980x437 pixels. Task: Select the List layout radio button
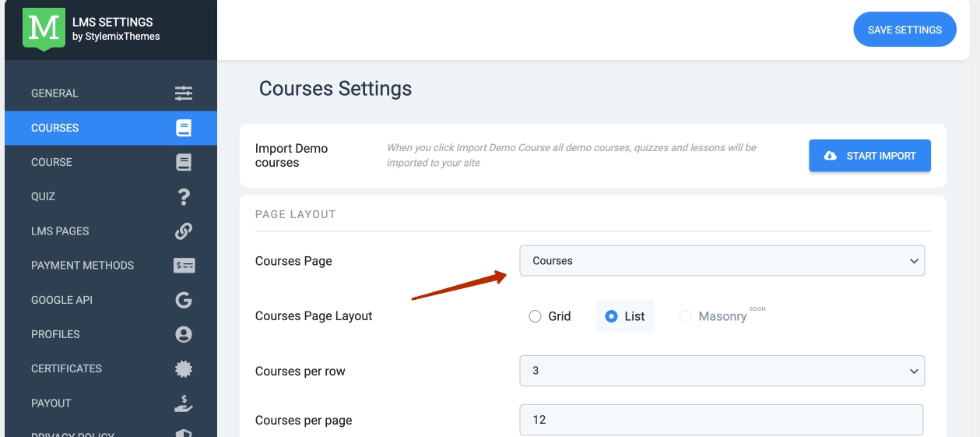pyautogui.click(x=612, y=316)
